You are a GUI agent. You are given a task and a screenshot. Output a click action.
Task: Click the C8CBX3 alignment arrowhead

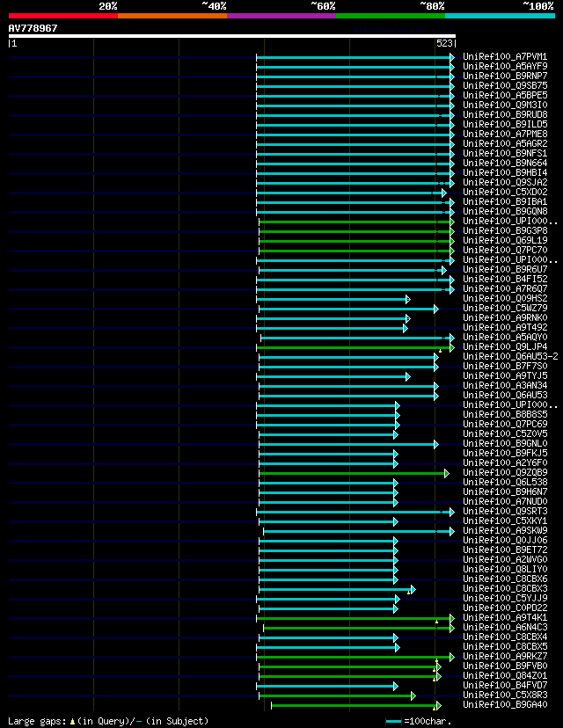tap(413, 590)
